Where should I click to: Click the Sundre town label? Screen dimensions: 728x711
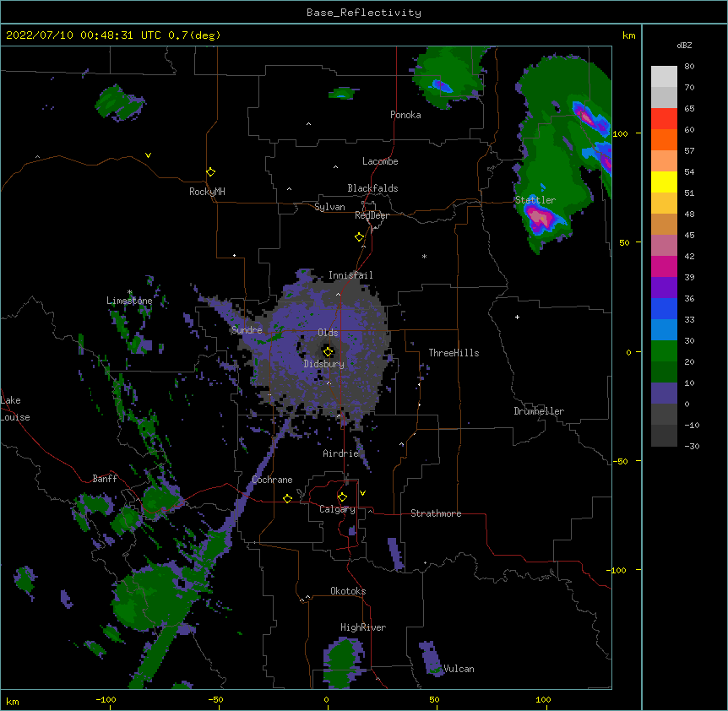247,330
